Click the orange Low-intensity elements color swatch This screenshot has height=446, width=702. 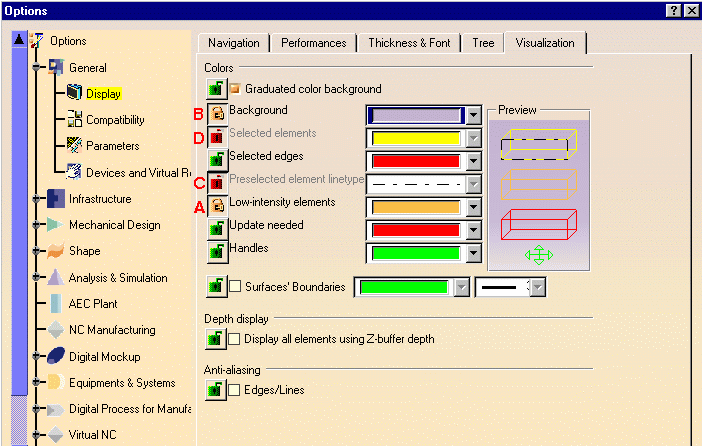tap(416, 207)
